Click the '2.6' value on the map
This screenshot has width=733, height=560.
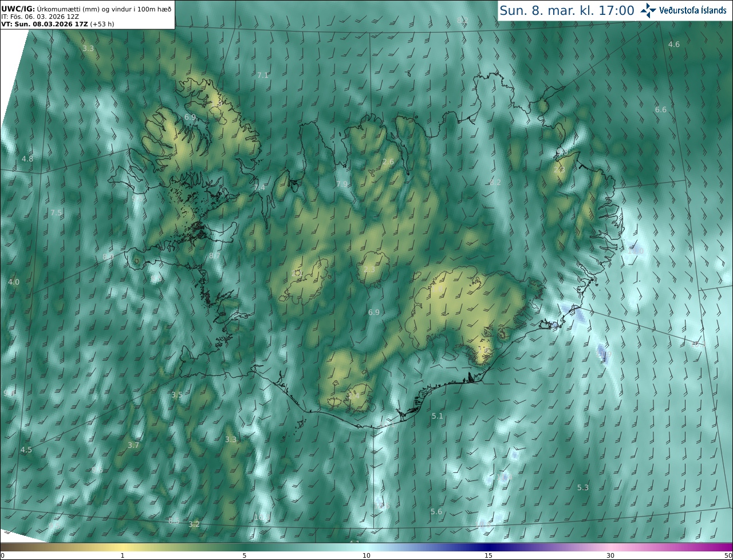388,162
